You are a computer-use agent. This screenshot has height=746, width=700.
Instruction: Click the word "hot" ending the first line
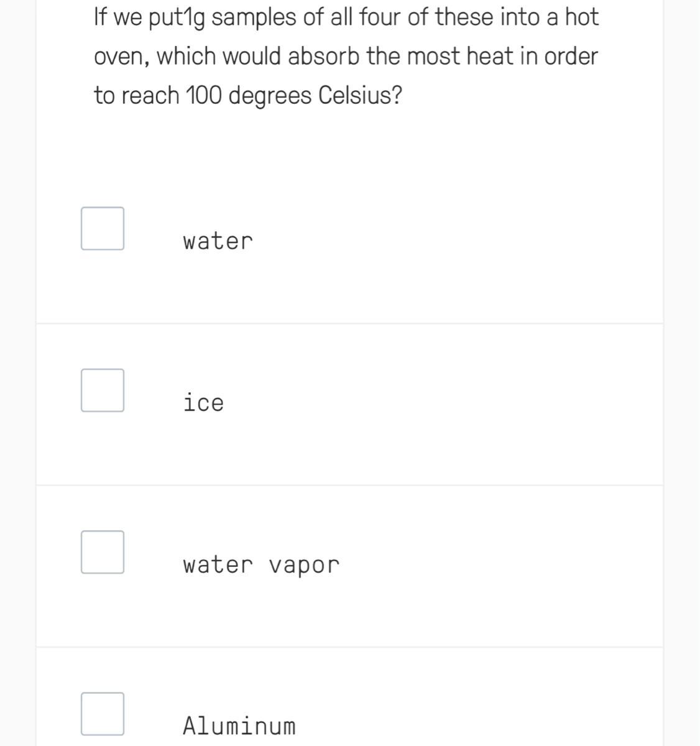pyautogui.click(x=582, y=17)
